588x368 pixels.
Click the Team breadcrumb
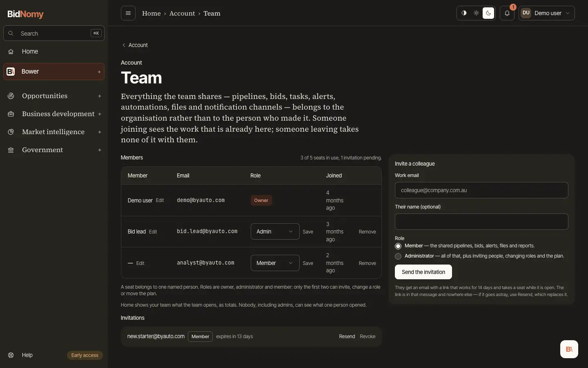click(x=212, y=13)
